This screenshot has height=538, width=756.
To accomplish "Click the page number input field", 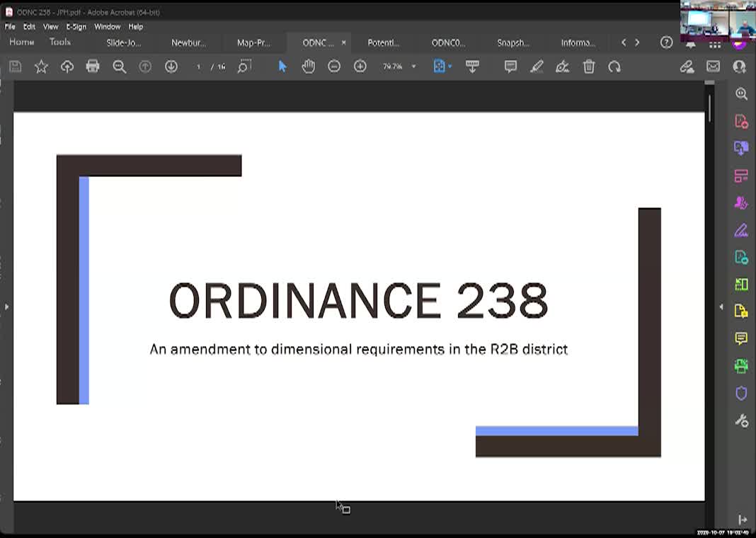I will tap(198, 67).
